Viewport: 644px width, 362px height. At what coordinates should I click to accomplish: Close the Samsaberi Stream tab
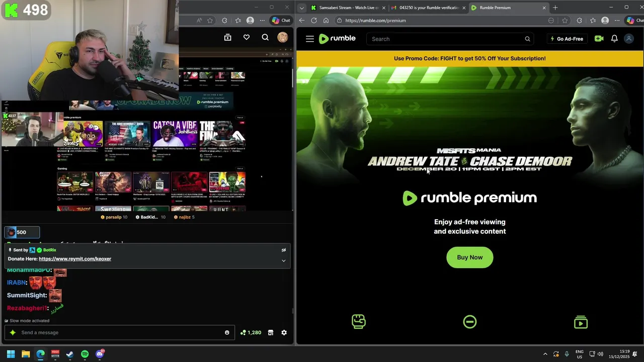point(384,8)
